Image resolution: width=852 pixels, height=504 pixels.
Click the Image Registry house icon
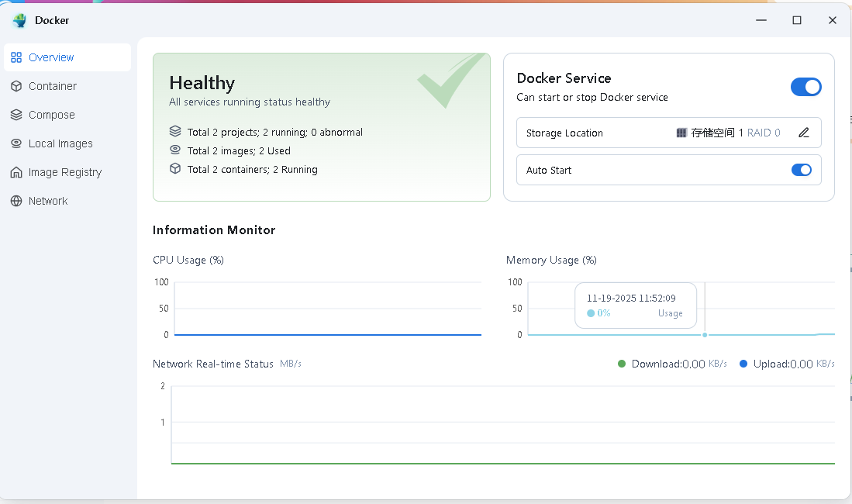(x=16, y=172)
